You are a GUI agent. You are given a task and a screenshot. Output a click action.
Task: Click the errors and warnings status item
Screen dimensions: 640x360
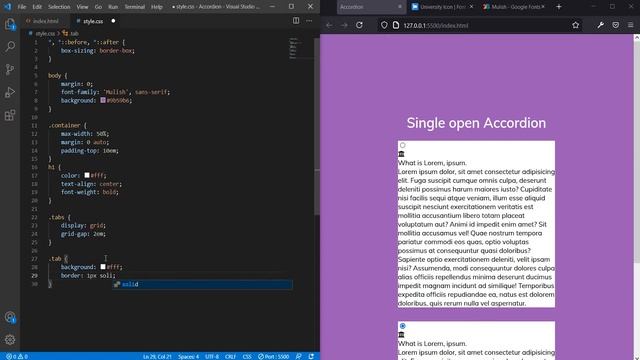click(17, 356)
